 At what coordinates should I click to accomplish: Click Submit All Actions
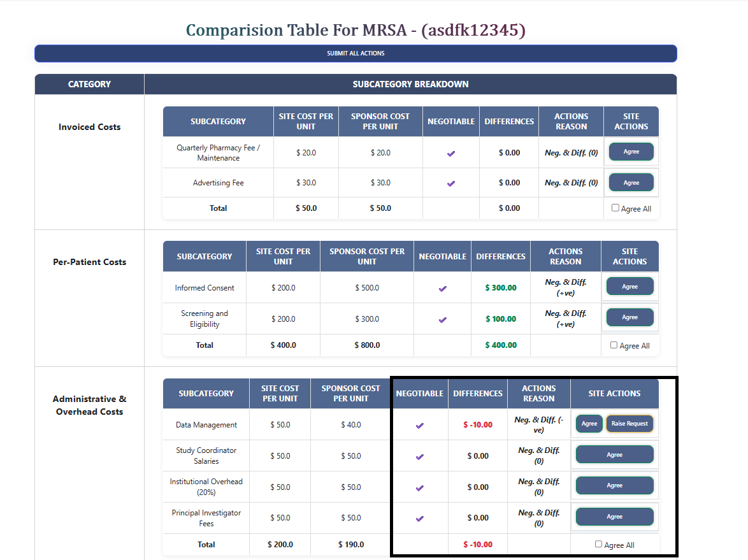356,54
